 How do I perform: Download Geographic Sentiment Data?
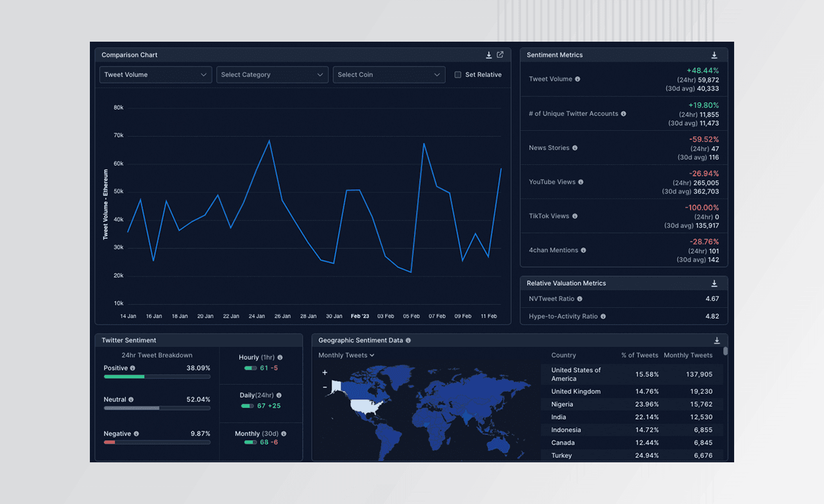(717, 340)
